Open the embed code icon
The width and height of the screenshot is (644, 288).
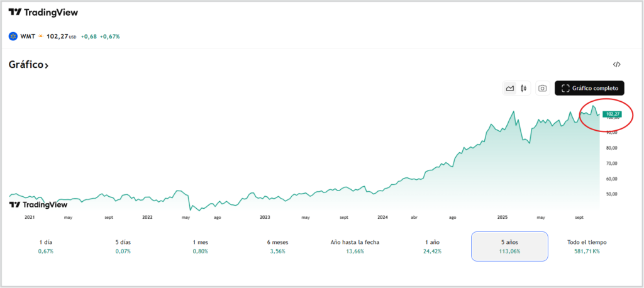point(617,64)
